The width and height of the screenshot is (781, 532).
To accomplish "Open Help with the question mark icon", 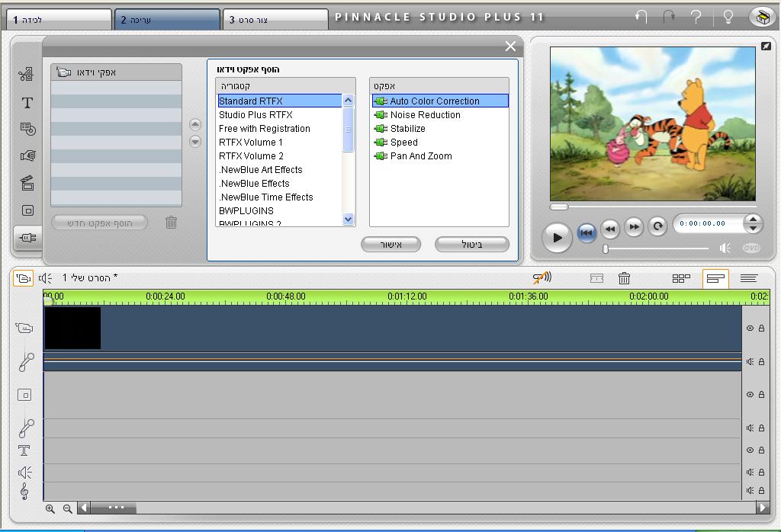I will (696, 18).
